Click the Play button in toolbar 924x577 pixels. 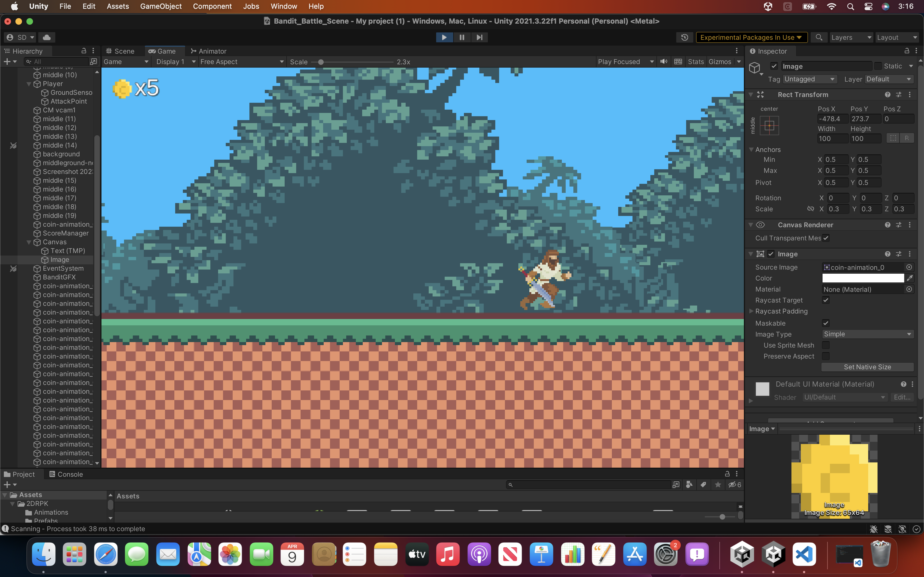pyautogui.click(x=444, y=37)
